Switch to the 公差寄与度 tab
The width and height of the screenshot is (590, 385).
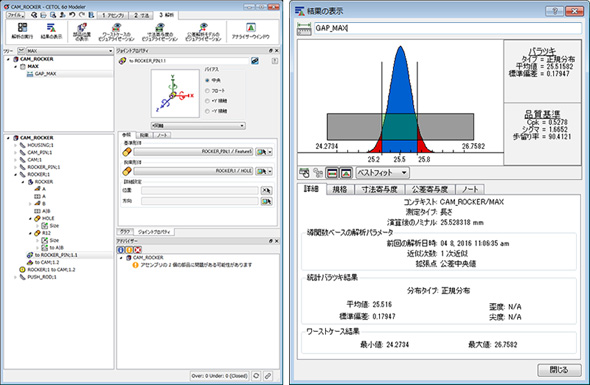(430, 189)
